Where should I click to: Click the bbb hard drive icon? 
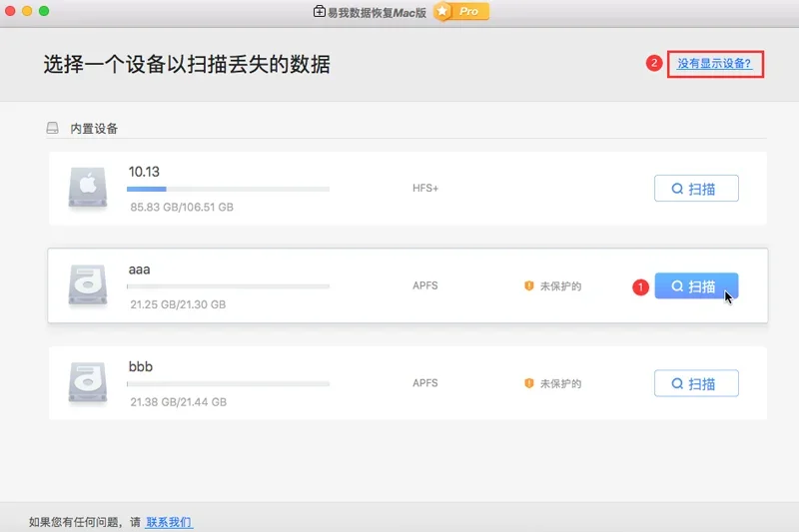[x=88, y=383]
